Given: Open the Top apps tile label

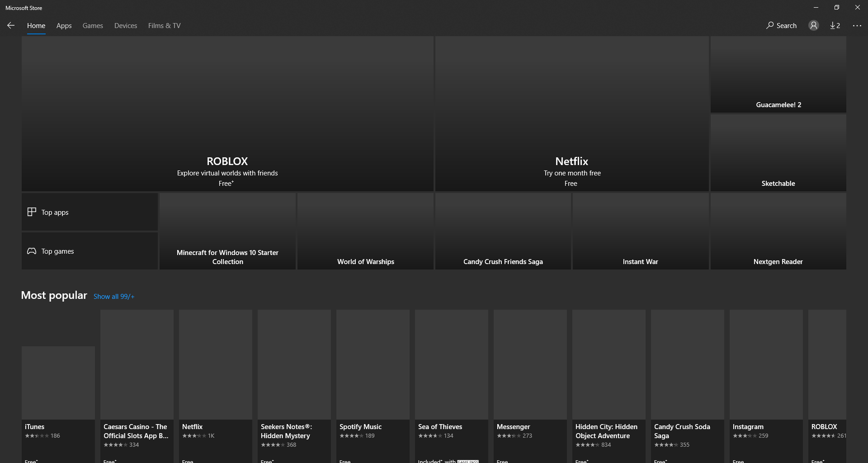Looking at the screenshot, I should pos(55,213).
